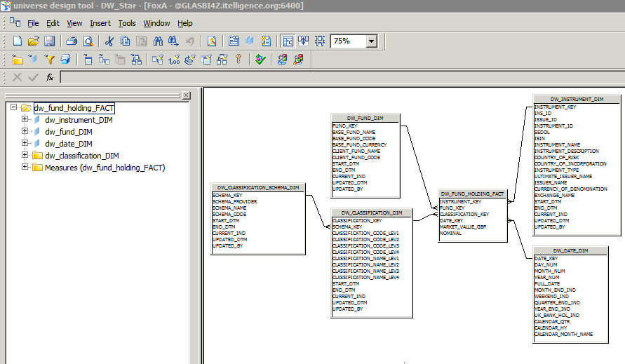Image resolution: width=625 pixels, height=364 pixels.
Task: Close the universe pane with X
Action: 186,95
